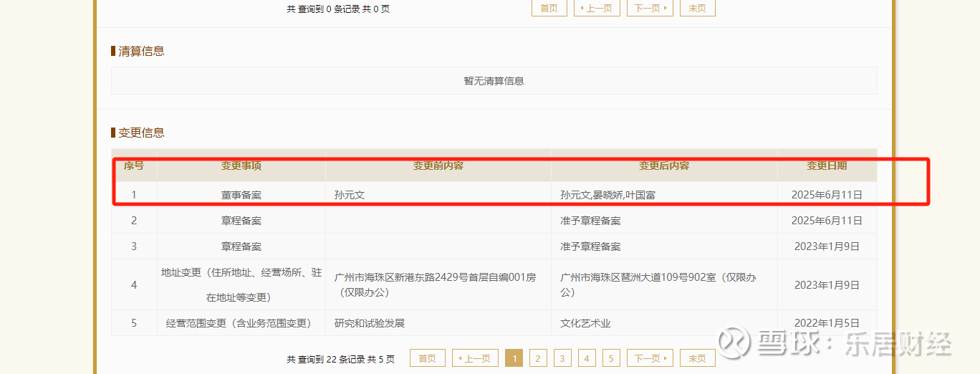Screen dimensions: 980x374
Task: Click top 下一页 button above 清算信息
Action: click(x=650, y=8)
